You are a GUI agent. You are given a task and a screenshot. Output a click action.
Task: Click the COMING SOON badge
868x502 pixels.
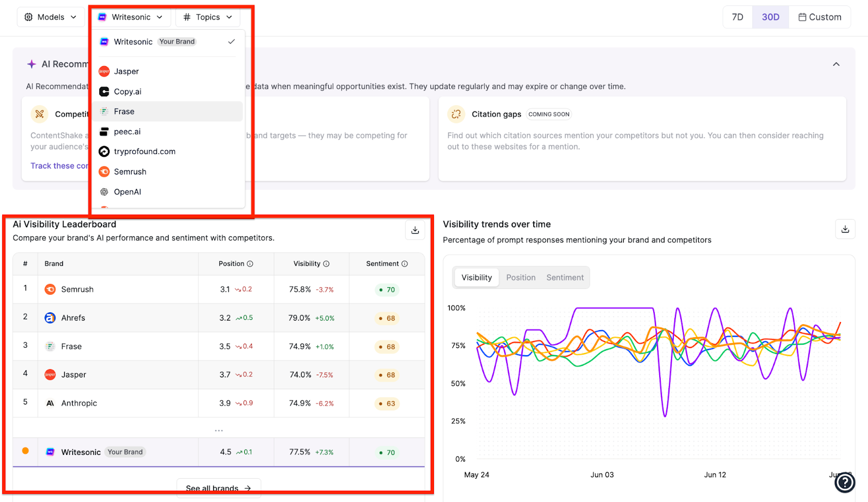(549, 114)
